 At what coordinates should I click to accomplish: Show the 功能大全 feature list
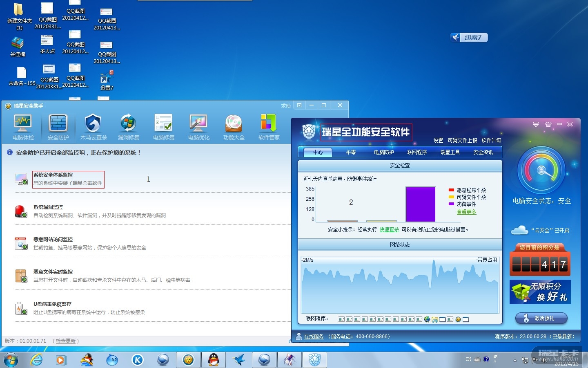(234, 127)
